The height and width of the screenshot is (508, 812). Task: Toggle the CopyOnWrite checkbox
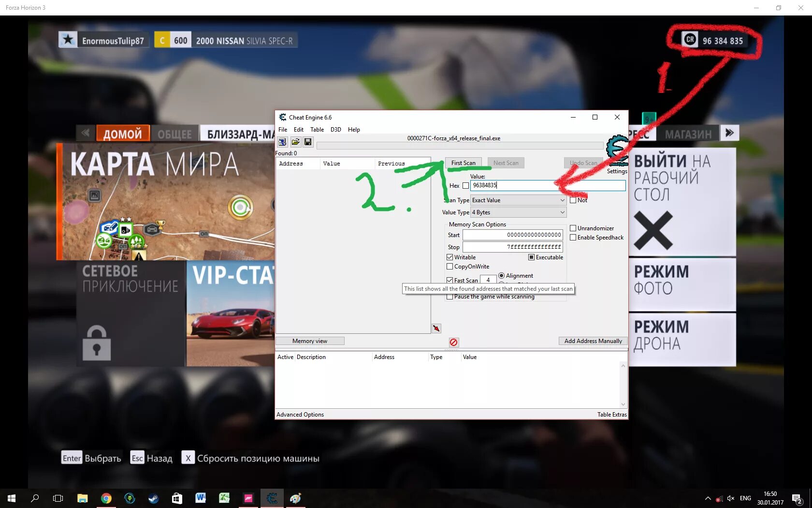coord(449,267)
